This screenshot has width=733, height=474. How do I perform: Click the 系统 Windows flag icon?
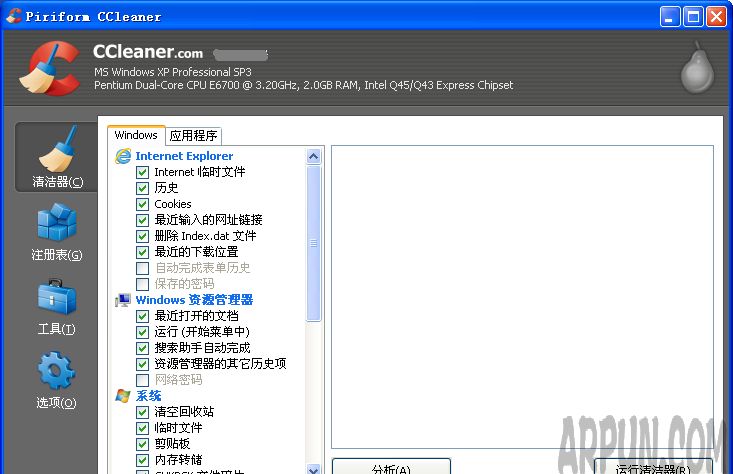pos(123,396)
